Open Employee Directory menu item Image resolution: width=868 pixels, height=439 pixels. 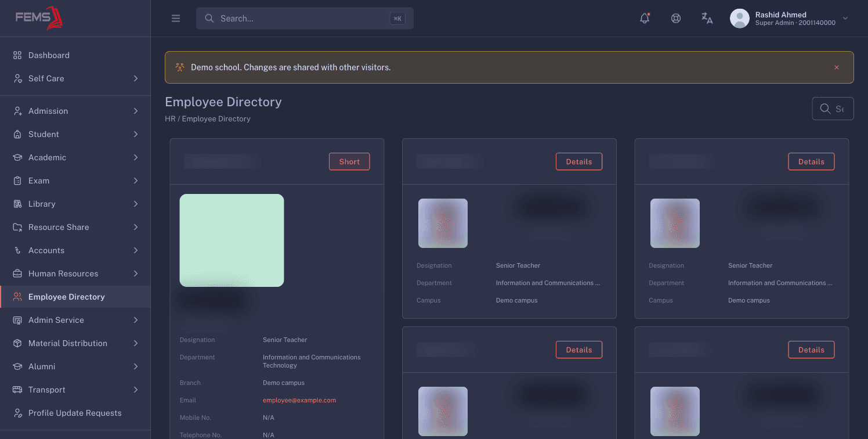[x=75, y=297]
